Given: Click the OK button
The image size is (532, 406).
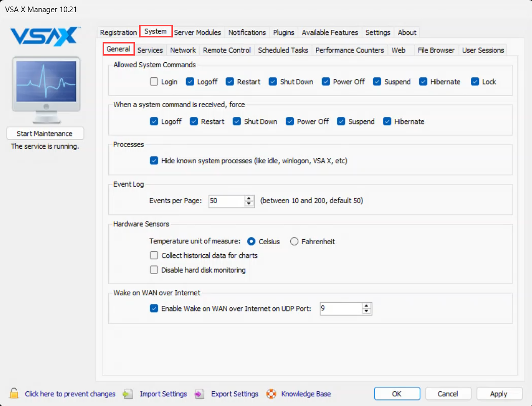Looking at the screenshot, I should pyautogui.click(x=397, y=394).
